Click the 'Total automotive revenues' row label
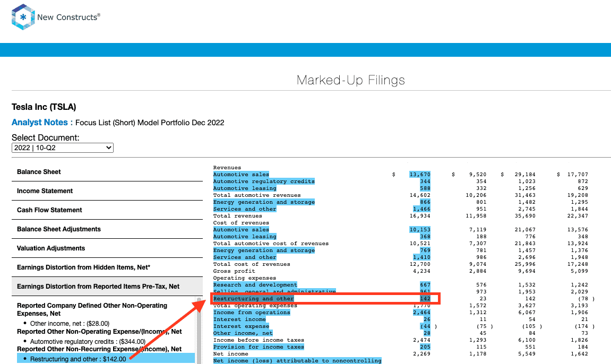Screen dimensions: 611x364 [x=257, y=195]
